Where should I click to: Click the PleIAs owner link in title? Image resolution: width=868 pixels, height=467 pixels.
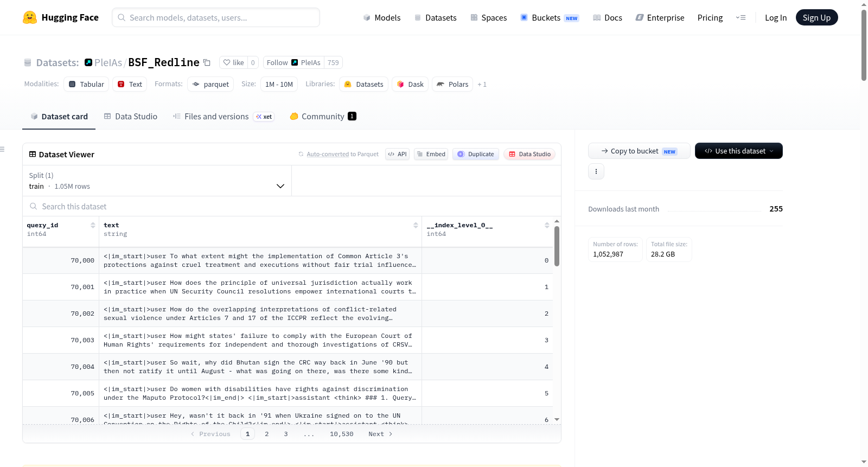click(108, 62)
